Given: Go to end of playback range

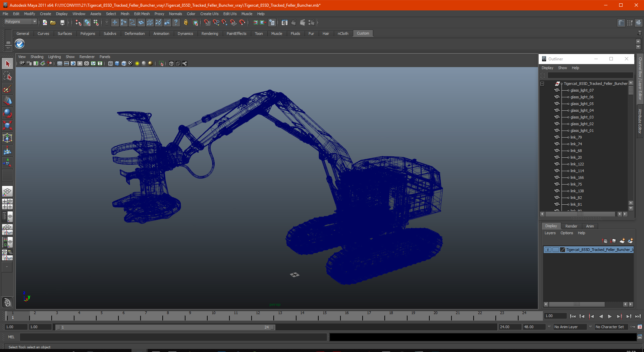Looking at the screenshot, I should click(x=638, y=316).
